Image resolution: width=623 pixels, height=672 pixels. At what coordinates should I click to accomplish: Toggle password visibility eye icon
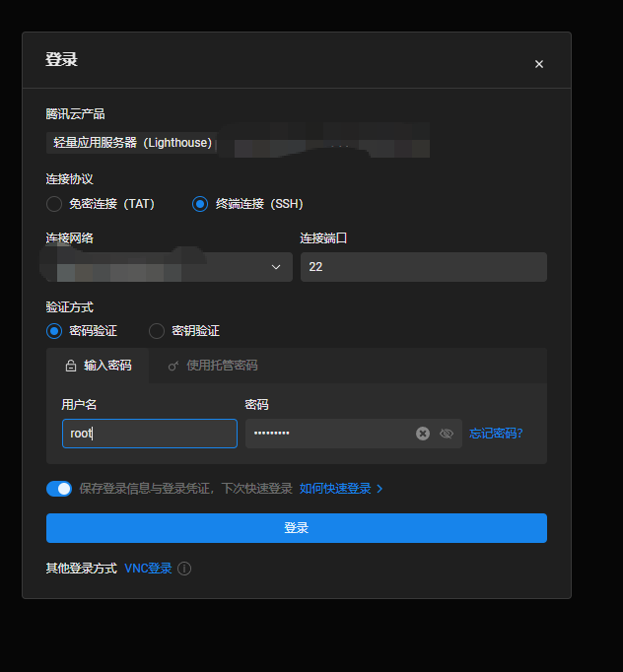(x=447, y=434)
